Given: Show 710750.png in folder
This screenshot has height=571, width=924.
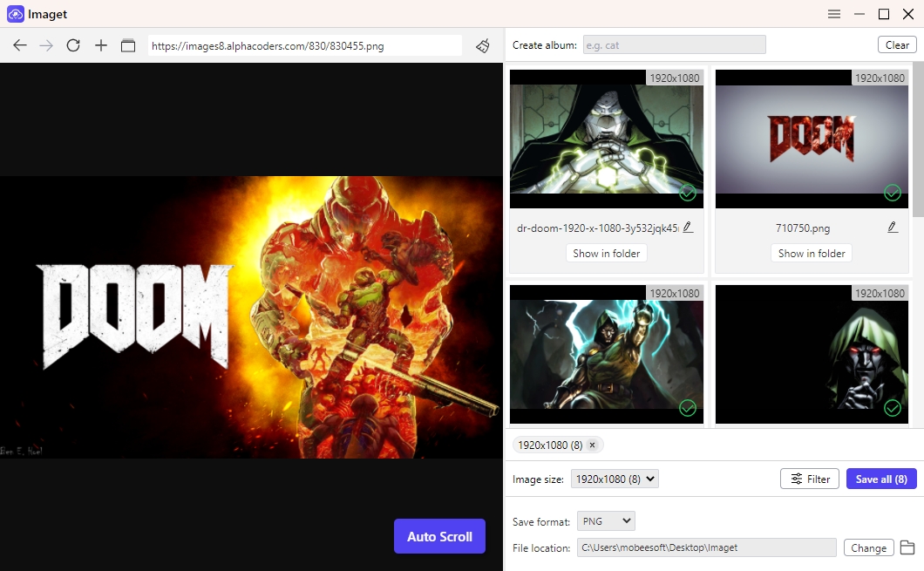Looking at the screenshot, I should (812, 254).
